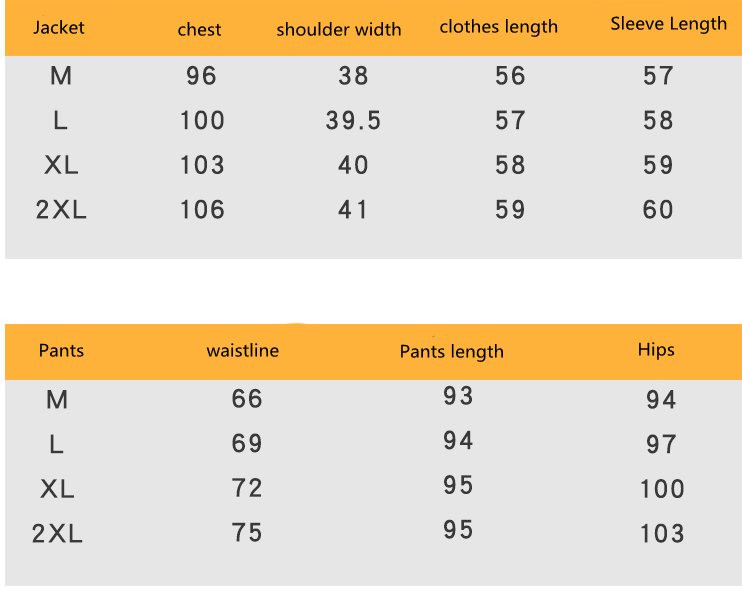The width and height of the screenshot is (742, 593).
Task: Select jacket chest value 96
Action: 201,76
